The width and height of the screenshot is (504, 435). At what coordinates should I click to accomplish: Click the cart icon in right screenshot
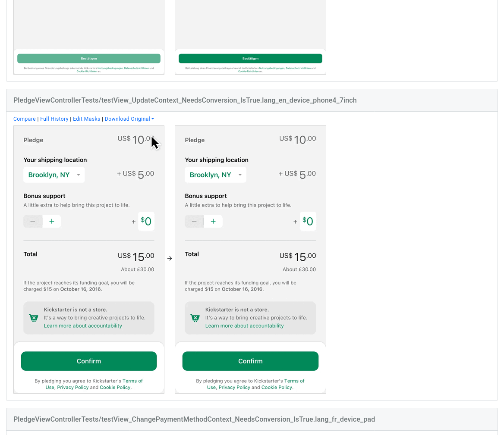195,318
